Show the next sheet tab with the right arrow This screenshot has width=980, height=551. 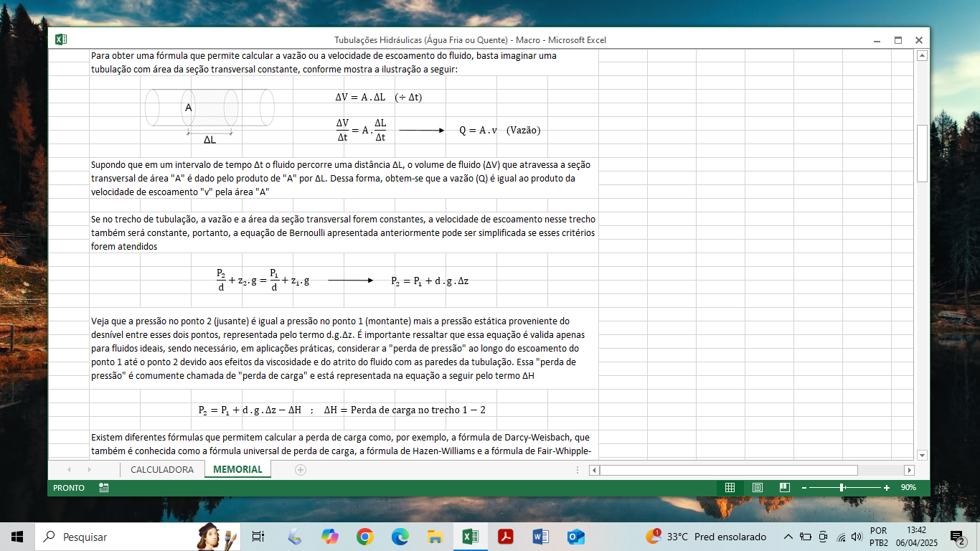pyautogui.click(x=89, y=470)
